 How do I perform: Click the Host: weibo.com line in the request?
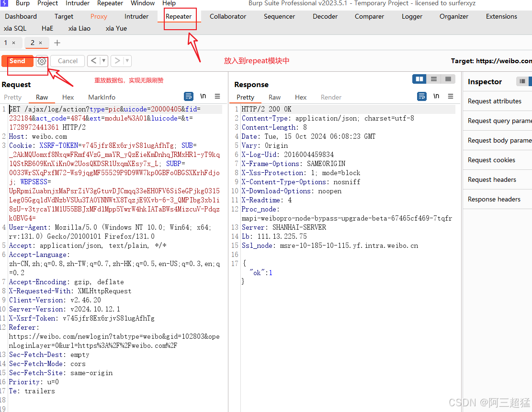[38, 136]
